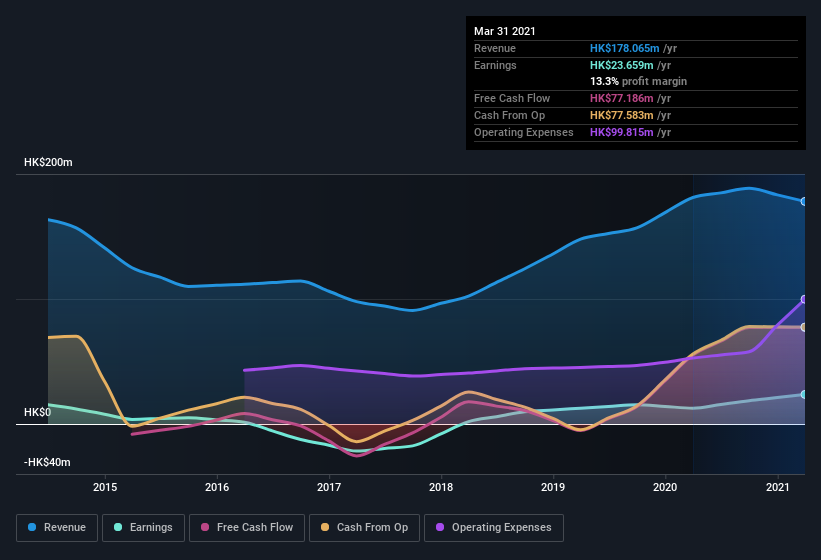Click the HK$0 y-axis label

(x=38, y=412)
